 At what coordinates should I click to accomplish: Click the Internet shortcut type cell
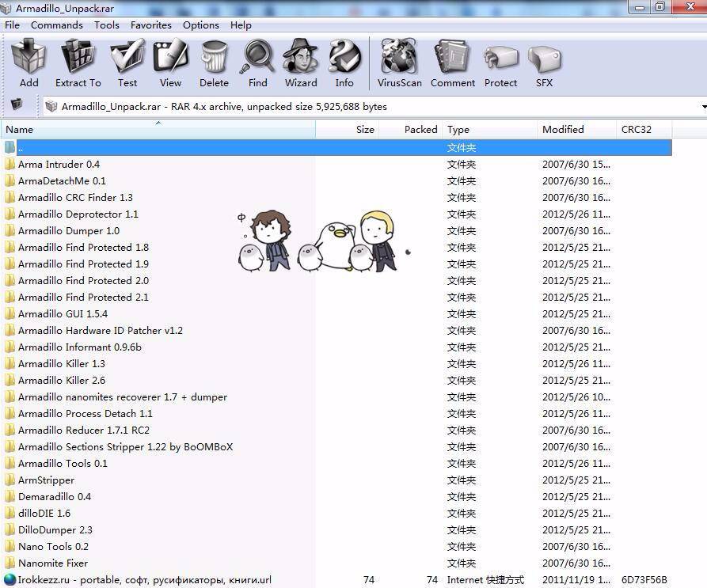pos(485,580)
